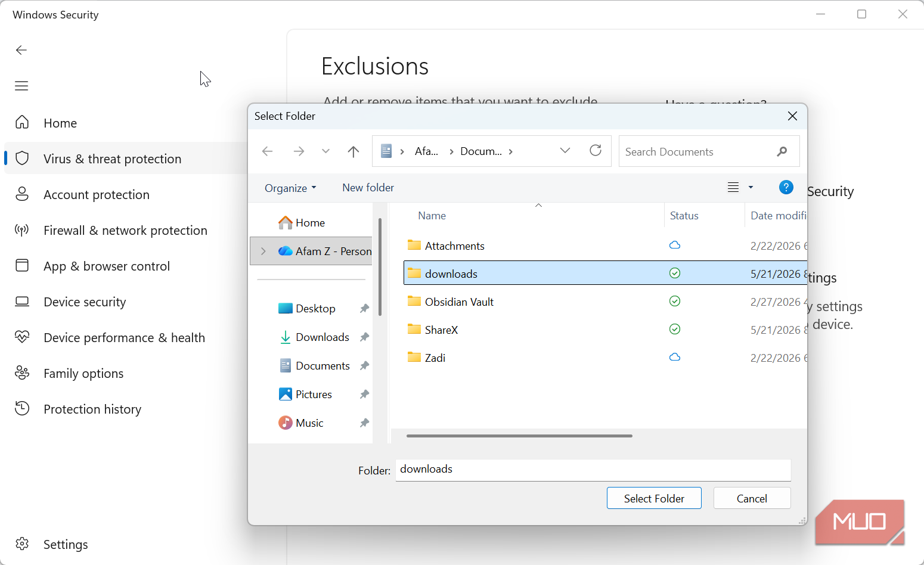Image resolution: width=924 pixels, height=565 pixels.
Task: Create a New folder
Action: click(x=368, y=188)
